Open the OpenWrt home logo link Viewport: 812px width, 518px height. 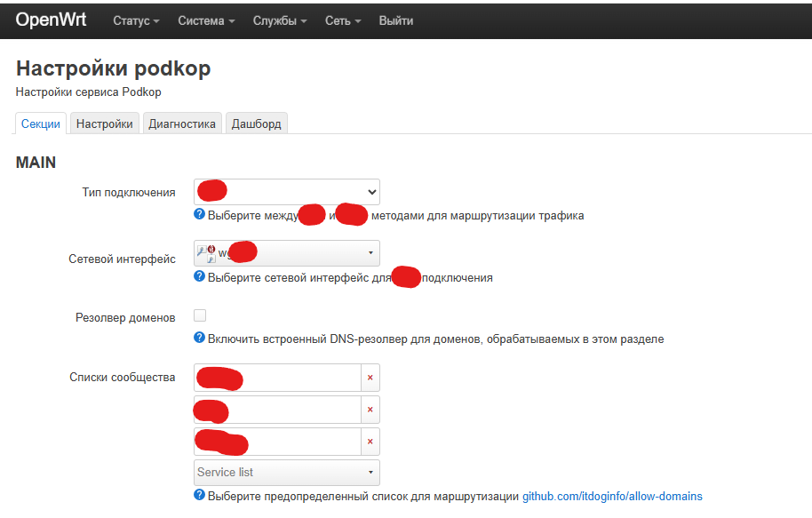(x=51, y=20)
